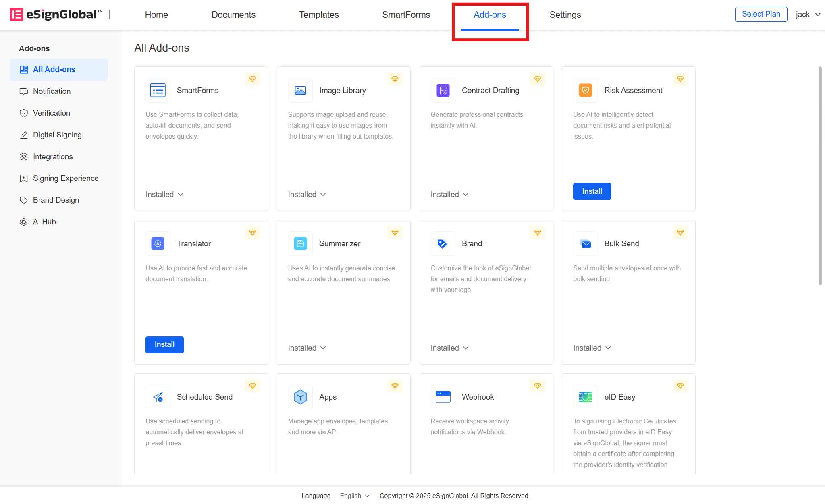Click the premium diamond badge on Contract Drafting
Screen dimensions: 825x504
538,79
